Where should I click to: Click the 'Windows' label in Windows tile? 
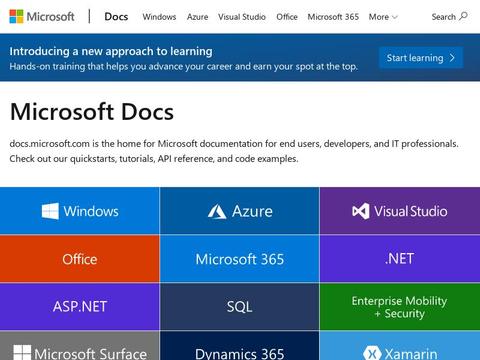pos(91,211)
